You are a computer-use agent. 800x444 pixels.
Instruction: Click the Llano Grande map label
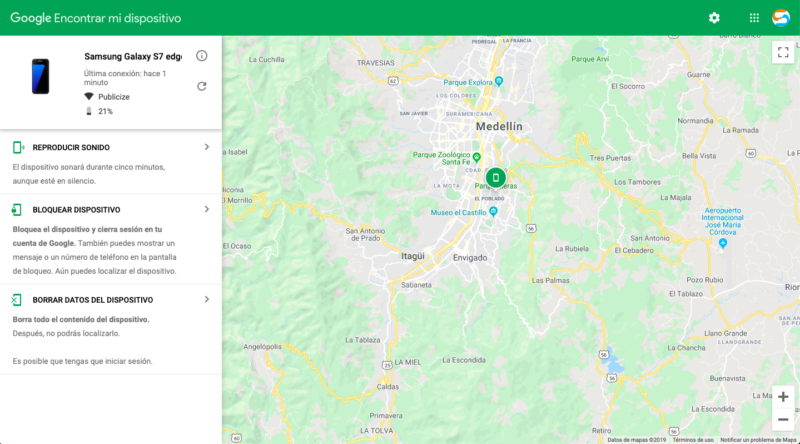click(x=726, y=333)
